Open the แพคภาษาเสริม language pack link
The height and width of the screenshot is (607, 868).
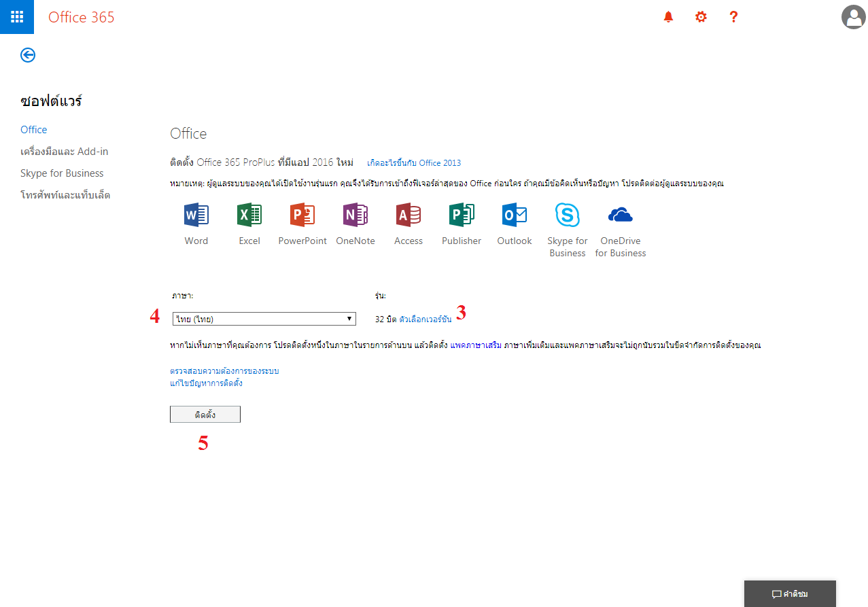476,345
